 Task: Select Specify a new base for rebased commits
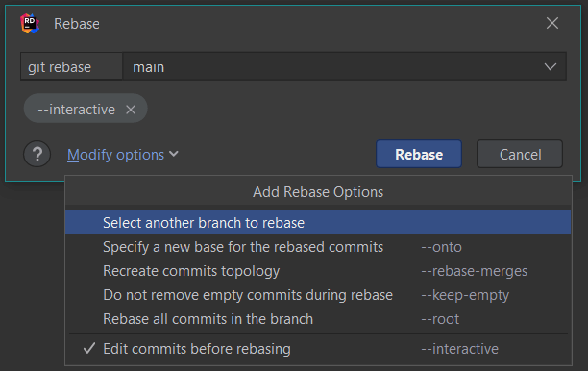pyautogui.click(x=318, y=247)
